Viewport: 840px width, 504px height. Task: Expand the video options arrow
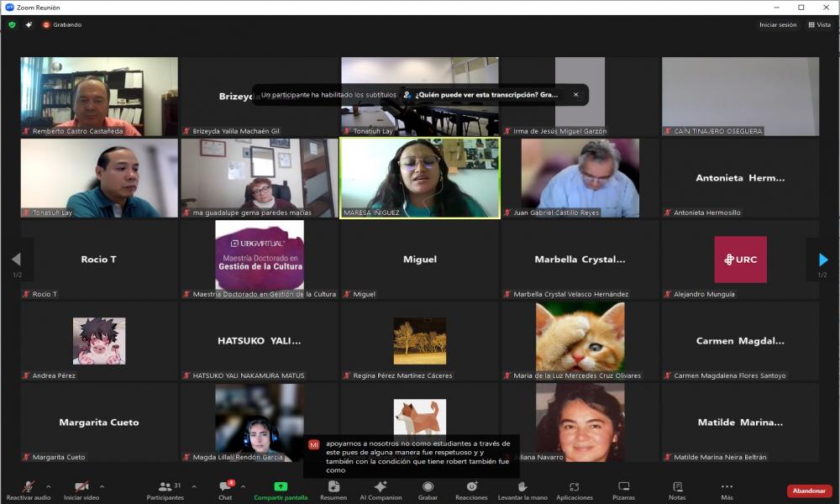pos(102,486)
